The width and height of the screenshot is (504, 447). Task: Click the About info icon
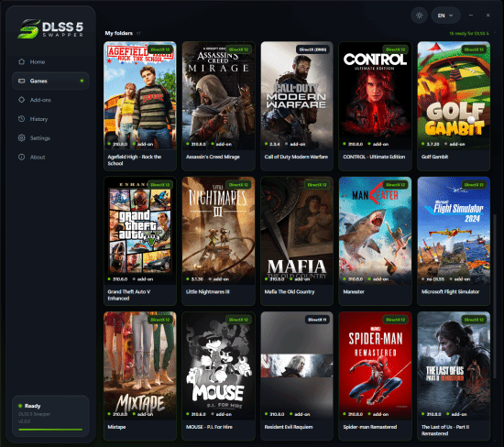22,158
